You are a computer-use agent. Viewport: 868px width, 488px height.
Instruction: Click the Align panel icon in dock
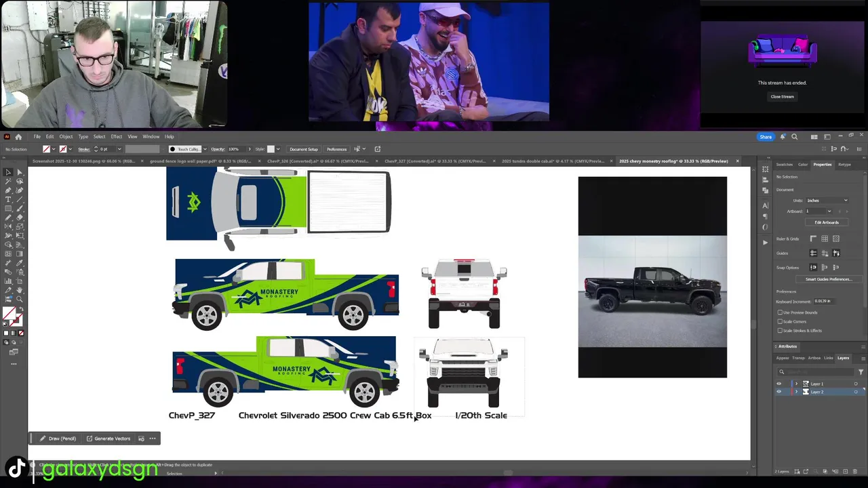pyautogui.click(x=765, y=180)
